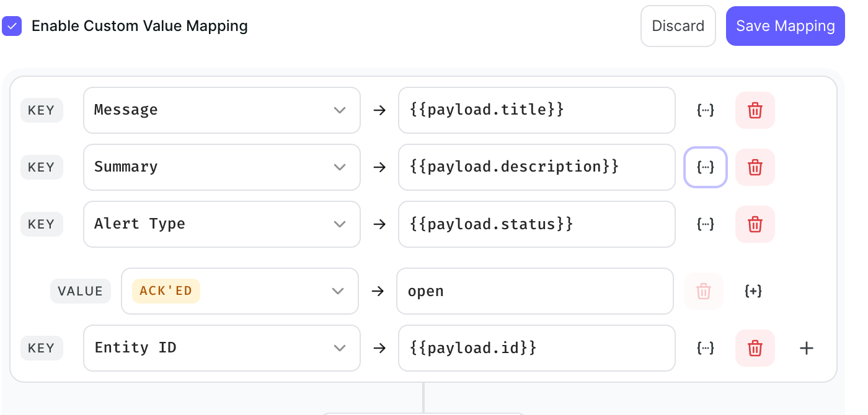868x415 pixels.
Task: Click the {{payload.title}} input field
Action: (536, 110)
